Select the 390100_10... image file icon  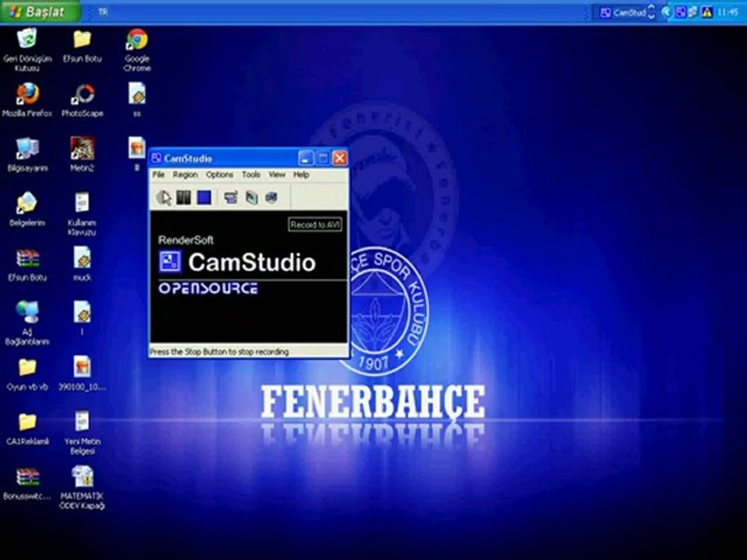82,374
